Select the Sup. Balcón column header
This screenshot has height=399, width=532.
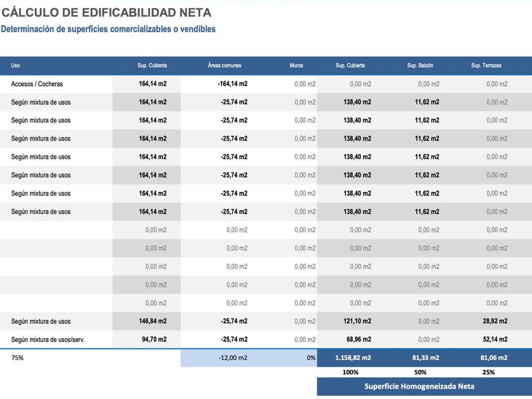pos(420,65)
